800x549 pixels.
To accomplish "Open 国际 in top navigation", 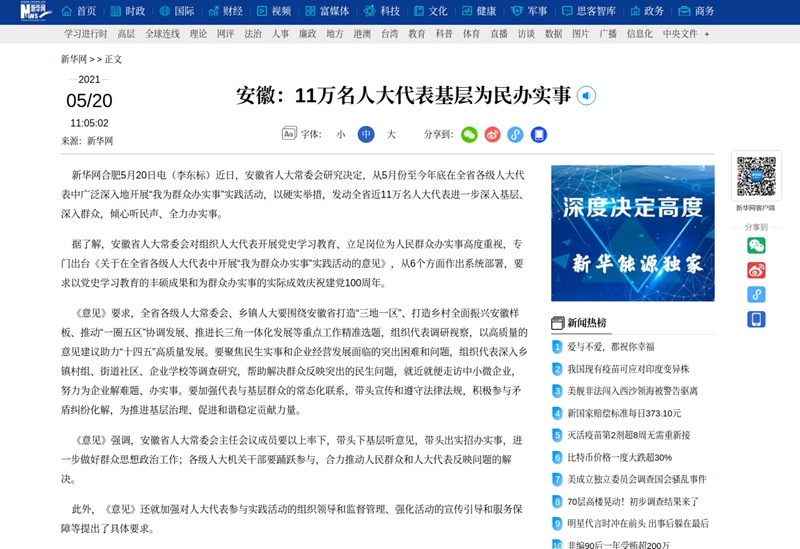I will [x=177, y=11].
